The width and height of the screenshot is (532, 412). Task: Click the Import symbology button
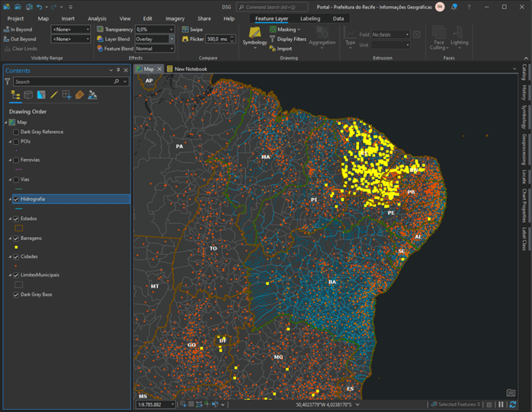(x=284, y=49)
